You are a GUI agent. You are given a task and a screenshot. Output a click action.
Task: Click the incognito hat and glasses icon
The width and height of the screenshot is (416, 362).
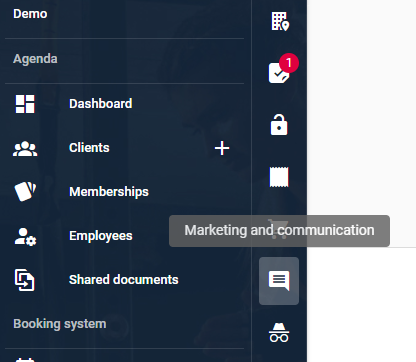(279, 333)
